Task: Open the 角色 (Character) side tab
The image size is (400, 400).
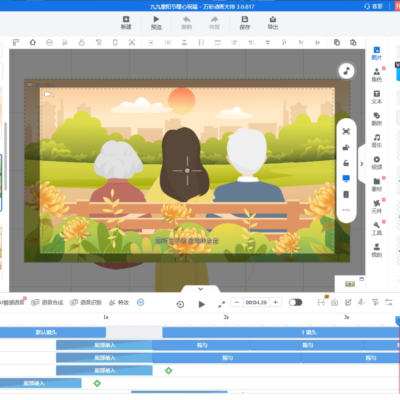Action: 377,75
